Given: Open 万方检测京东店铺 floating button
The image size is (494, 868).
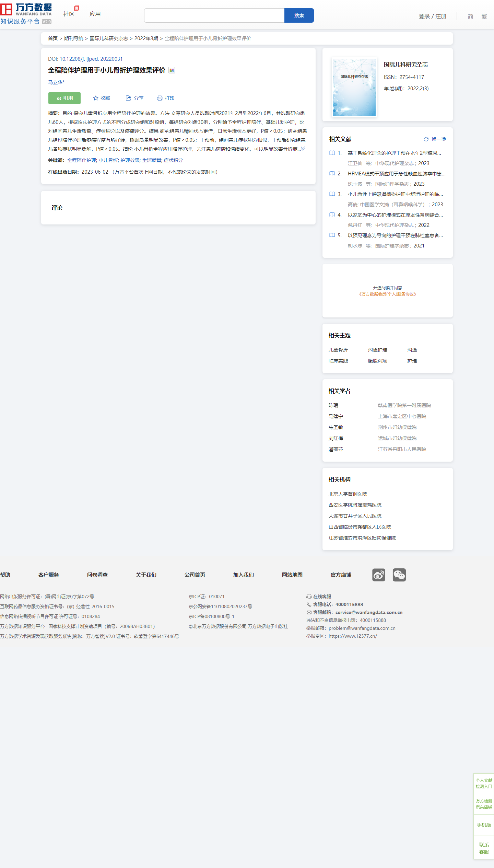Looking at the screenshot, I should point(484,804).
